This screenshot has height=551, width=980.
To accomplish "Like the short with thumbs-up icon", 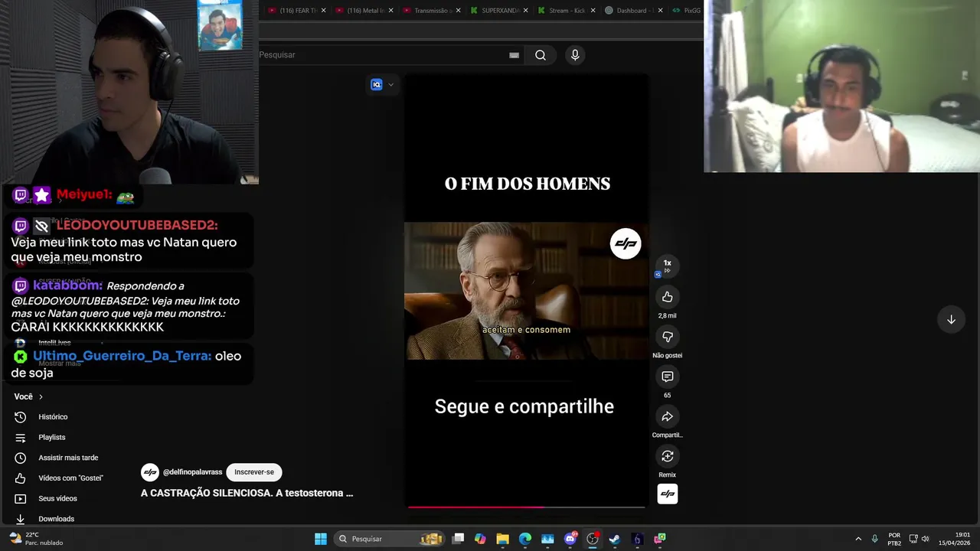I will pos(667,297).
